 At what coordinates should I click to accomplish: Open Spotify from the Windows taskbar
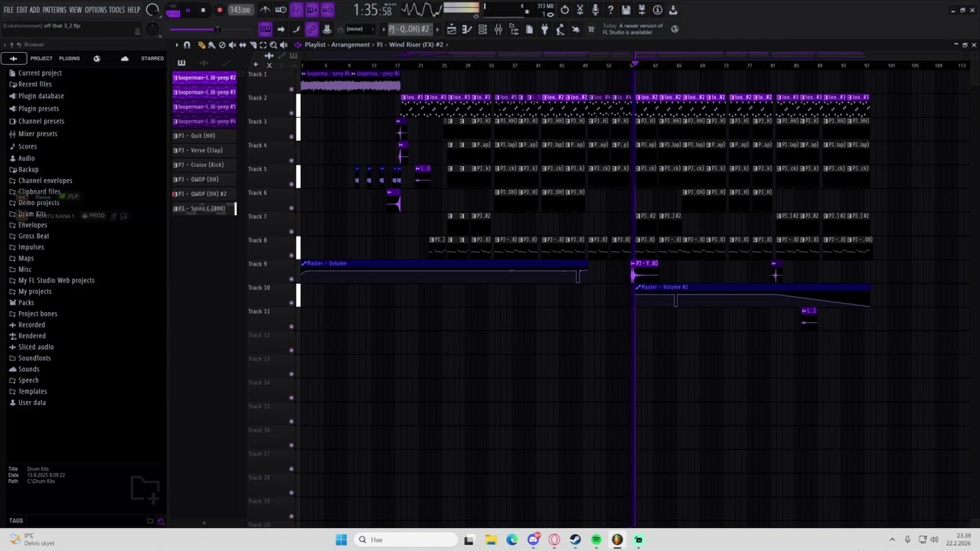596,540
